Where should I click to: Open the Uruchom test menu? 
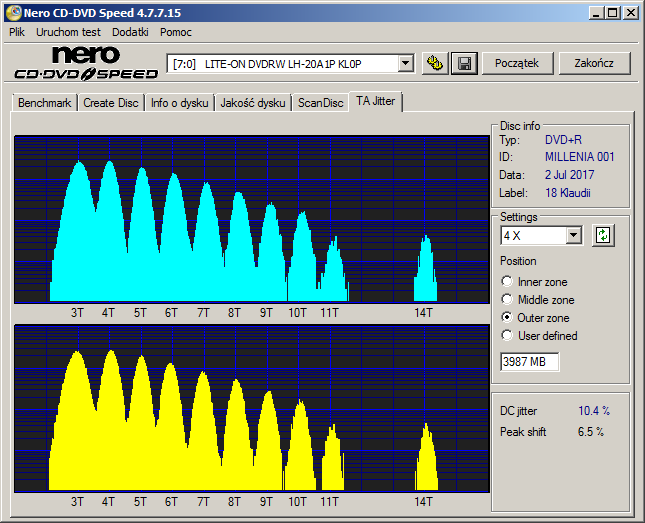click(68, 32)
